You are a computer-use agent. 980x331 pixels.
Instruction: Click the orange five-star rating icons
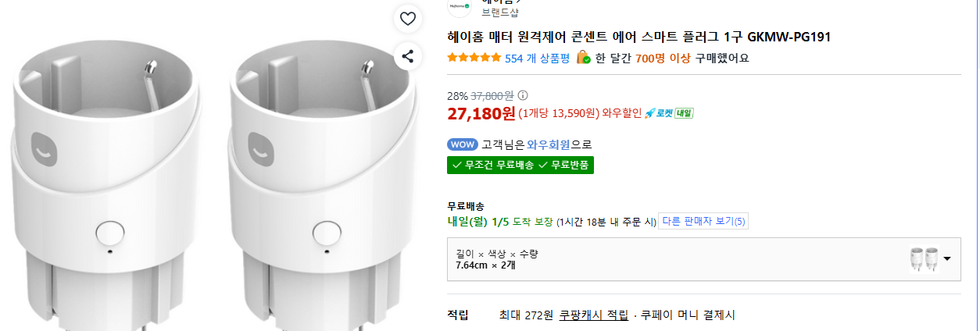(474, 58)
